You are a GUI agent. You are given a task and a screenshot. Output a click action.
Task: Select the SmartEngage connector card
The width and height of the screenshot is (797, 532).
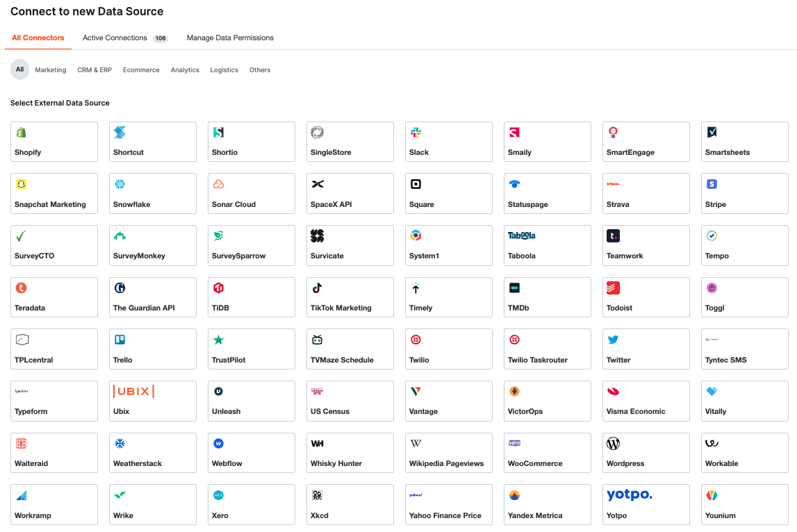tap(646, 142)
